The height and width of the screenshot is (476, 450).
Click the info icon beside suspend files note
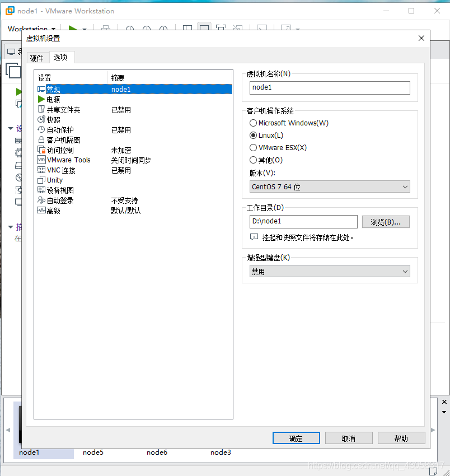coord(254,237)
